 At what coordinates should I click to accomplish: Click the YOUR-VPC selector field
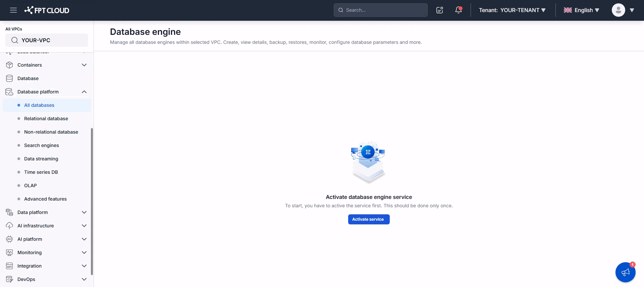tap(47, 40)
